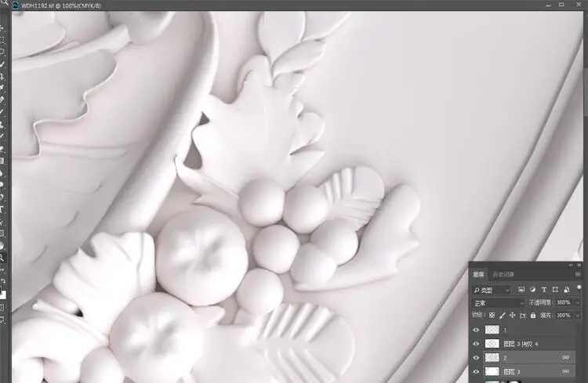
Task: Select the Crop tool
Action: 2,77
